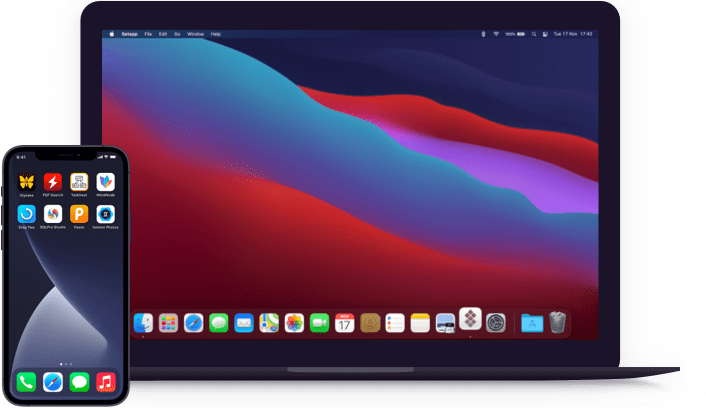This screenshot has height=408, width=706.
Task: Open Spotlight search in menu bar
Action: coord(534,34)
